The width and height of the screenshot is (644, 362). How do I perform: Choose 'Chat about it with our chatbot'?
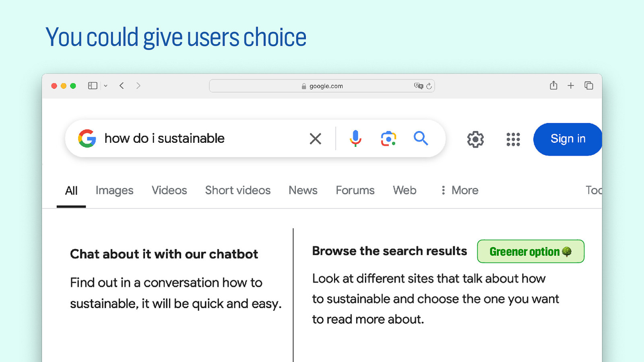164,254
